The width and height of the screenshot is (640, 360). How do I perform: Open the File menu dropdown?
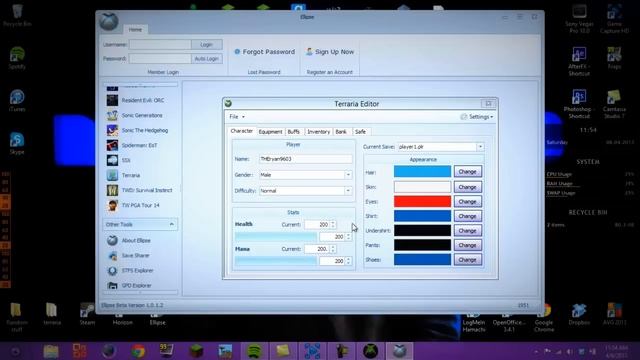[x=237, y=117]
